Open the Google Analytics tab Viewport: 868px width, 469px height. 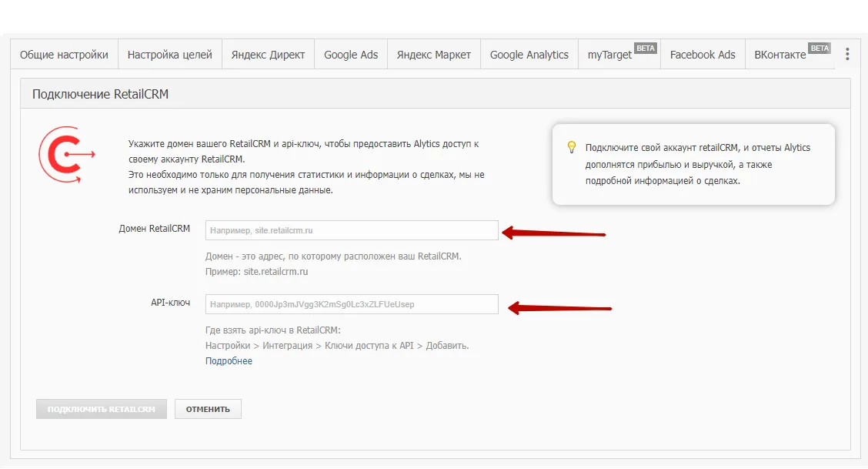tap(529, 54)
